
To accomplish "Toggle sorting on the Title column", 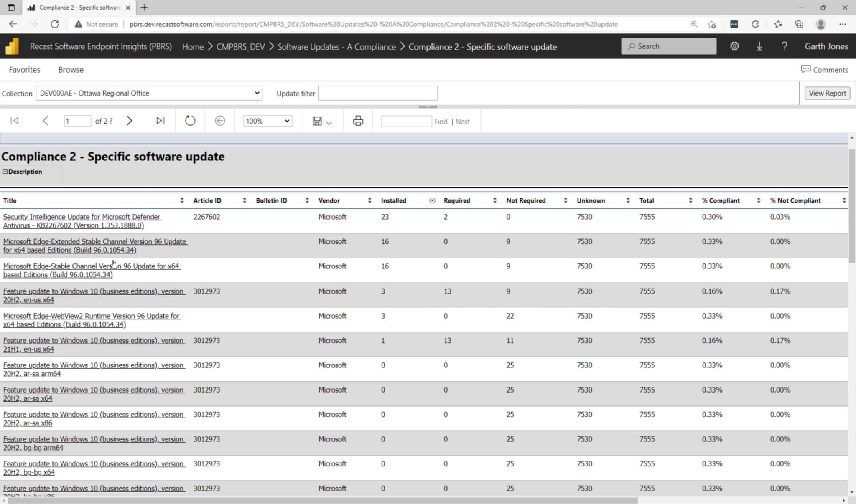I will (x=182, y=200).
